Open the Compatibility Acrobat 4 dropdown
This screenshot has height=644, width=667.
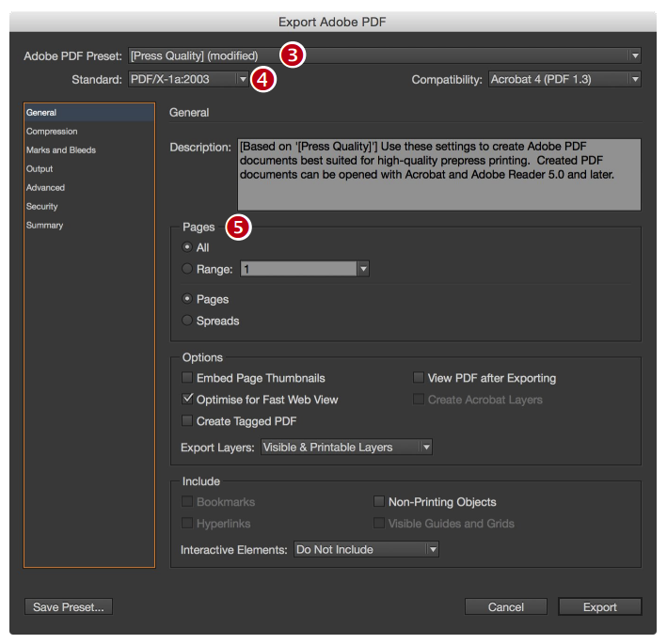pos(564,79)
